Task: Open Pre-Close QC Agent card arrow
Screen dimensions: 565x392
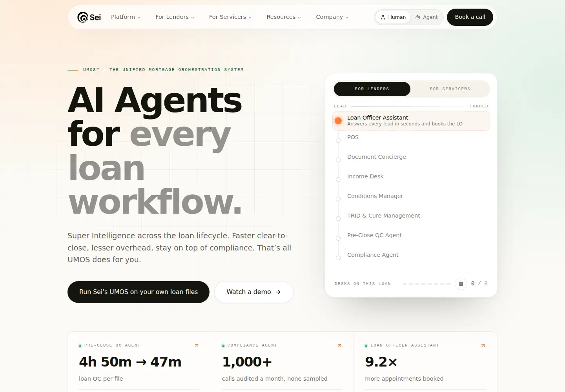Action: pos(197,345)
